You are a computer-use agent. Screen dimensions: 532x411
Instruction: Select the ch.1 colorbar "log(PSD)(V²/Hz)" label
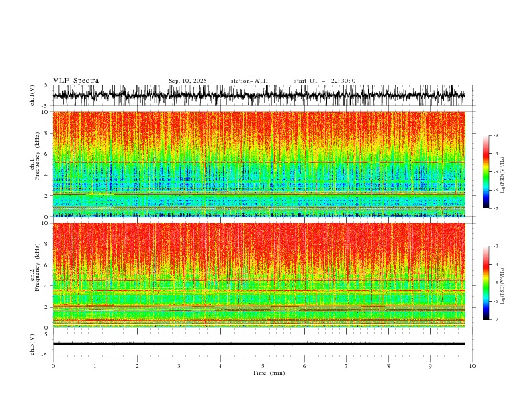coord(504,175)
